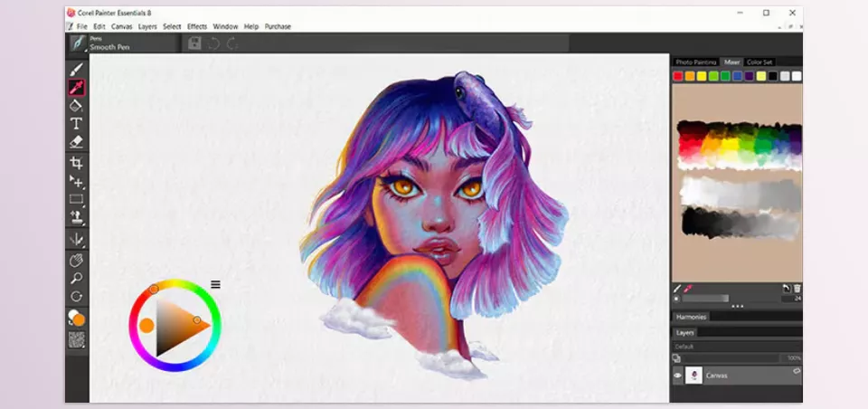The image size is (868, 409).
Task: Select the Crop tool
Action: coord(76,163)
